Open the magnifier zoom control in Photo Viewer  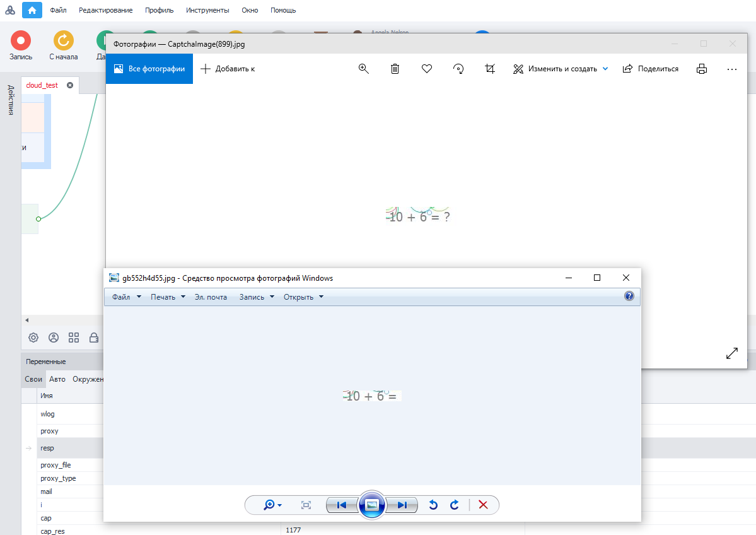point(272,505)
